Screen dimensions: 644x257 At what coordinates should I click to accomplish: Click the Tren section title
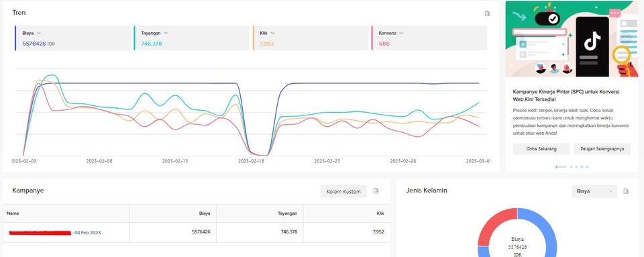19,13
